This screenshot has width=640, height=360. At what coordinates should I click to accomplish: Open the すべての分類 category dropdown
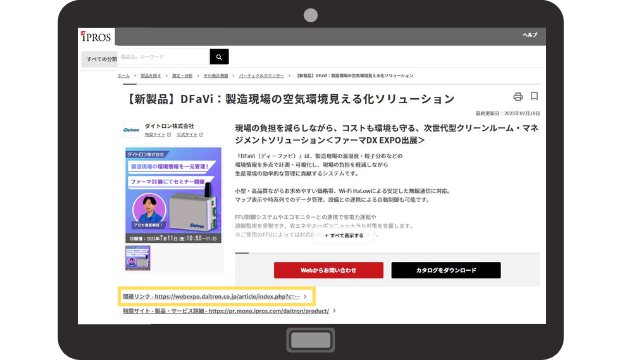(x=100, y=59)
